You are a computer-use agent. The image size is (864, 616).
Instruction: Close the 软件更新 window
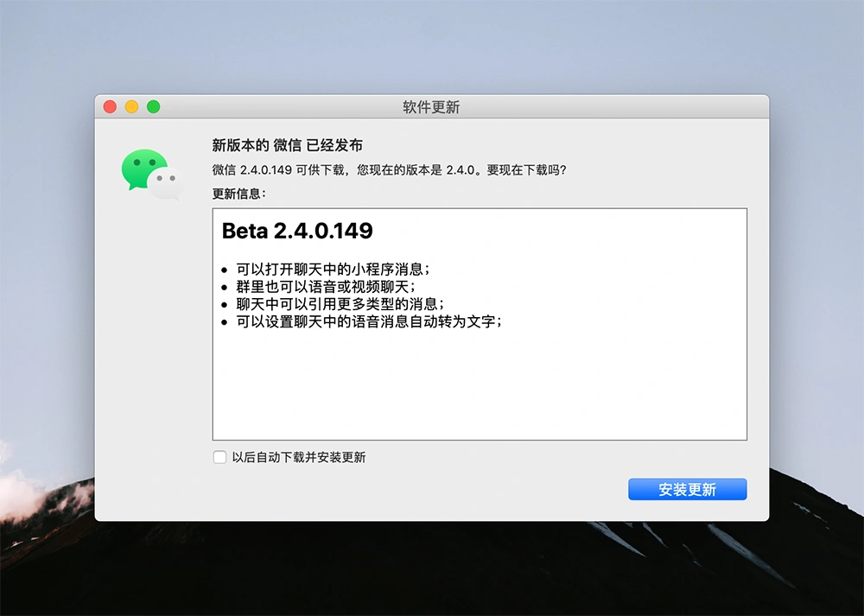[111, 106]
